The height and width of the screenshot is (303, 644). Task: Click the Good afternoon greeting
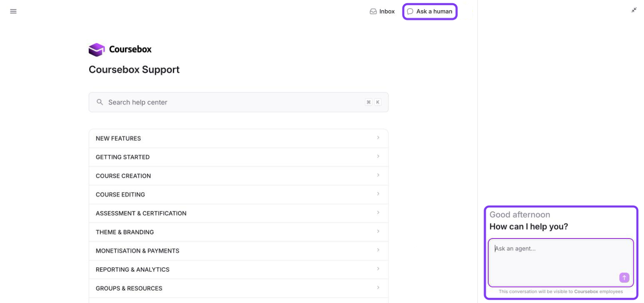click(520, 215)
